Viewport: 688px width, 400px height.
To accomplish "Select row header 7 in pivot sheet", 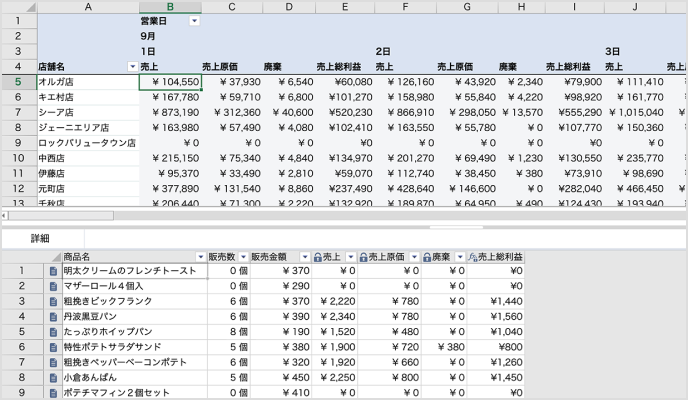I will coord(17,112).
